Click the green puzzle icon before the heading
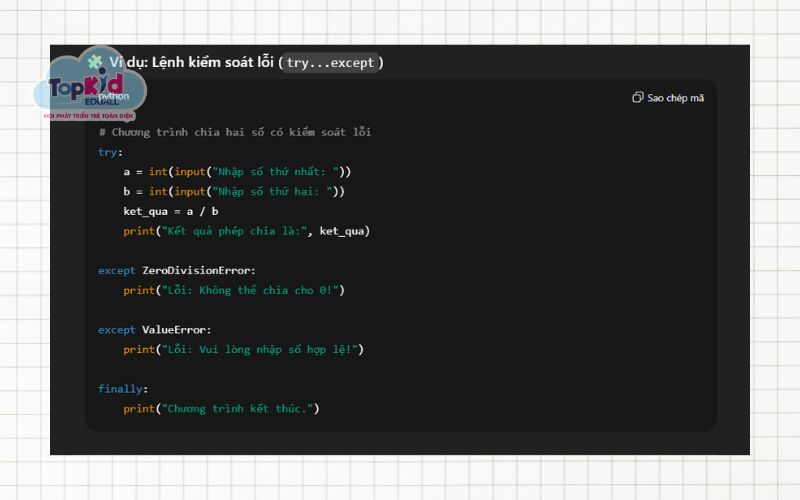Viewport: 800px width, 500px height. [x=96, y=62]
